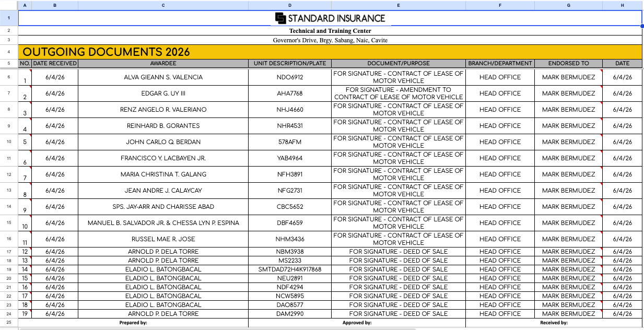Select awardee RUSSEL MAE R. JOSE

tap(163, 239)
